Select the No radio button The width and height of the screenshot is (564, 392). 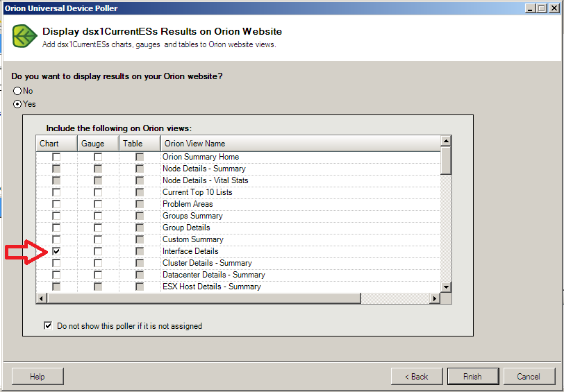point(17,91)
